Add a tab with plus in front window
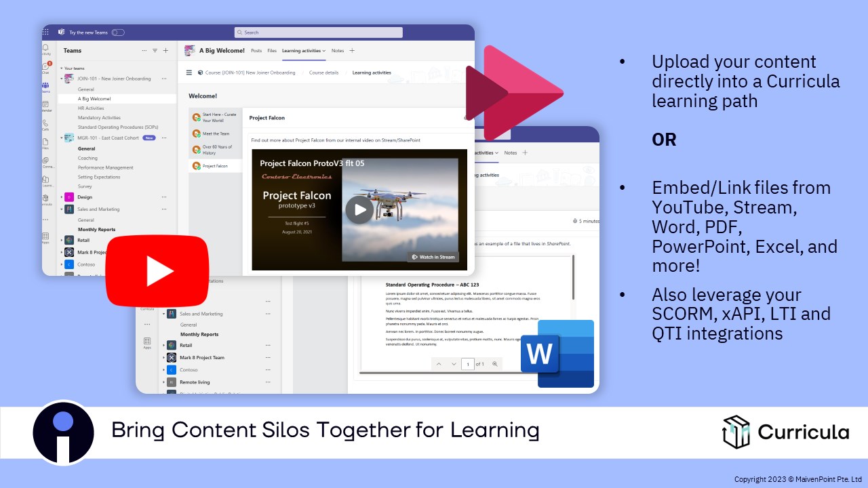Screen dimensions: 868x488 pyautogui.click(x=352, y=51)
